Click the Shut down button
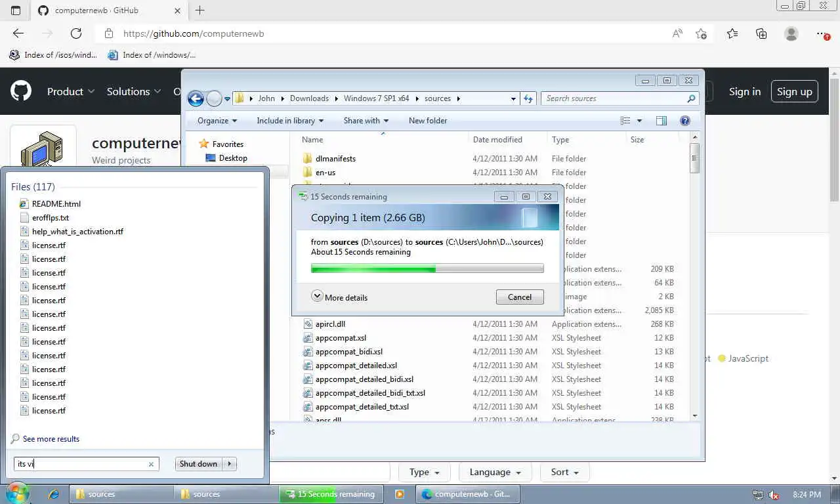Viewport: 840px width, 504px height. 198,464
